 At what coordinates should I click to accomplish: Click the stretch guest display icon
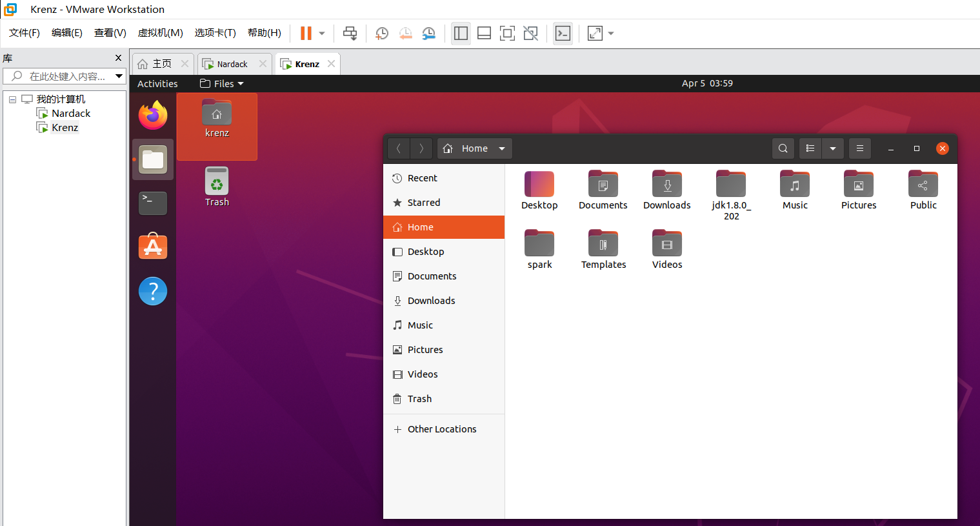(595, 33)
